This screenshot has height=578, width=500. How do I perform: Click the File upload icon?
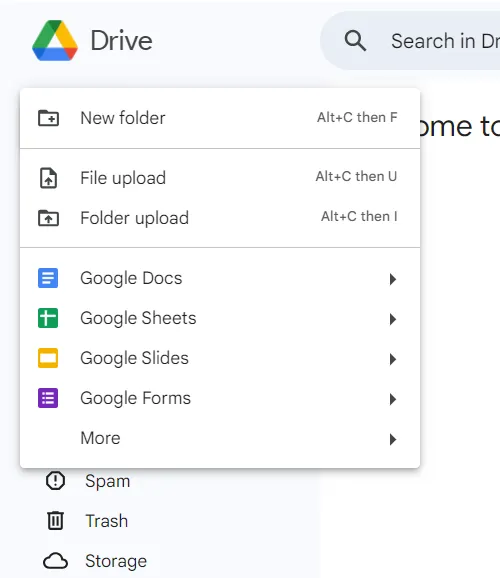coord(48,178)
